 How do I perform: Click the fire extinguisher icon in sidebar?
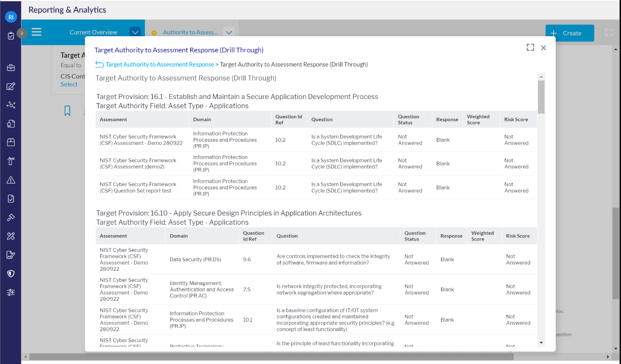click(x=11, y=161)
